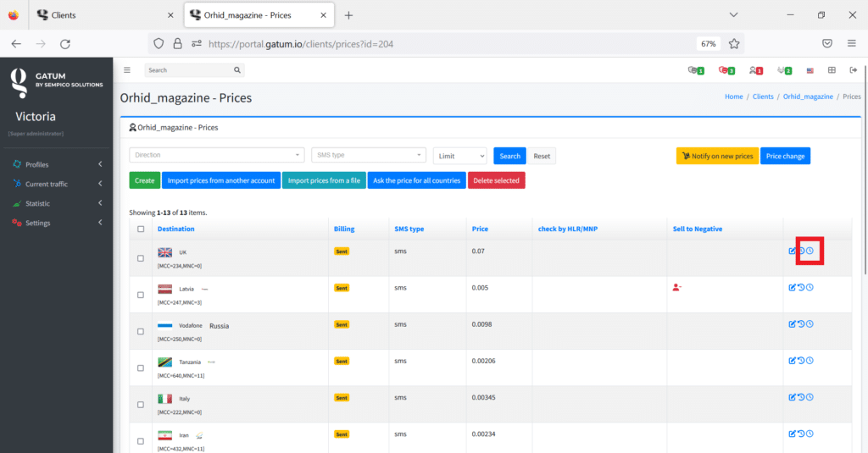Open the grid layout icon in header

click(x=832, y=70)
